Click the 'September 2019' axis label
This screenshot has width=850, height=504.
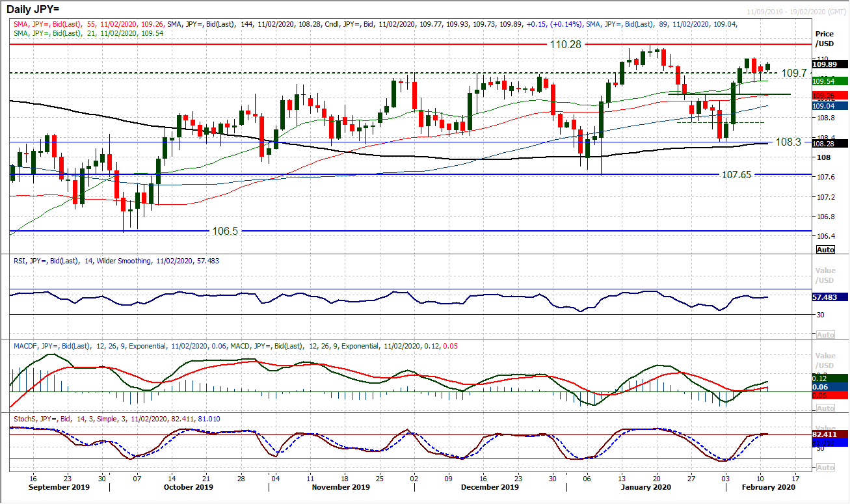59,487
